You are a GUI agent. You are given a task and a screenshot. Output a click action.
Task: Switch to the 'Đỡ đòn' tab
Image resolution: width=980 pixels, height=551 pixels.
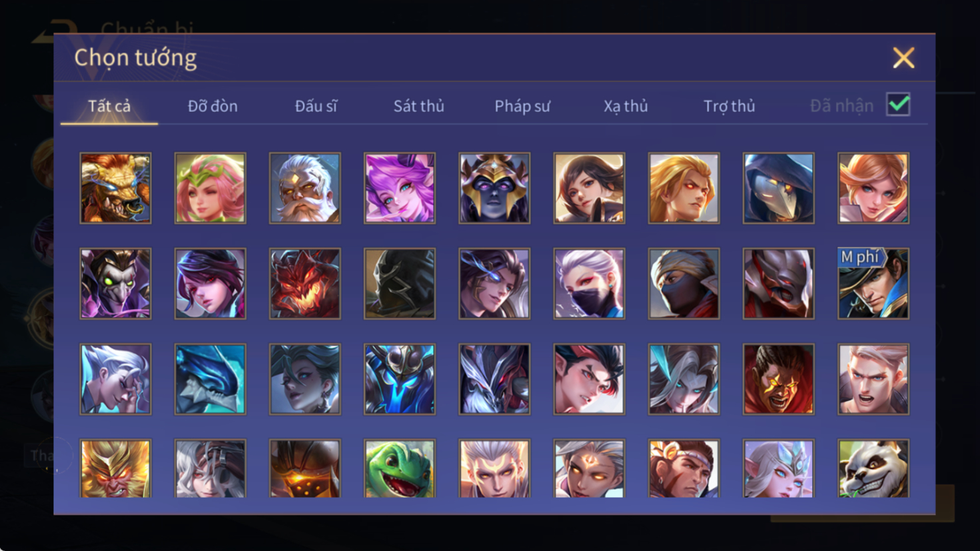tap(213, 106)
